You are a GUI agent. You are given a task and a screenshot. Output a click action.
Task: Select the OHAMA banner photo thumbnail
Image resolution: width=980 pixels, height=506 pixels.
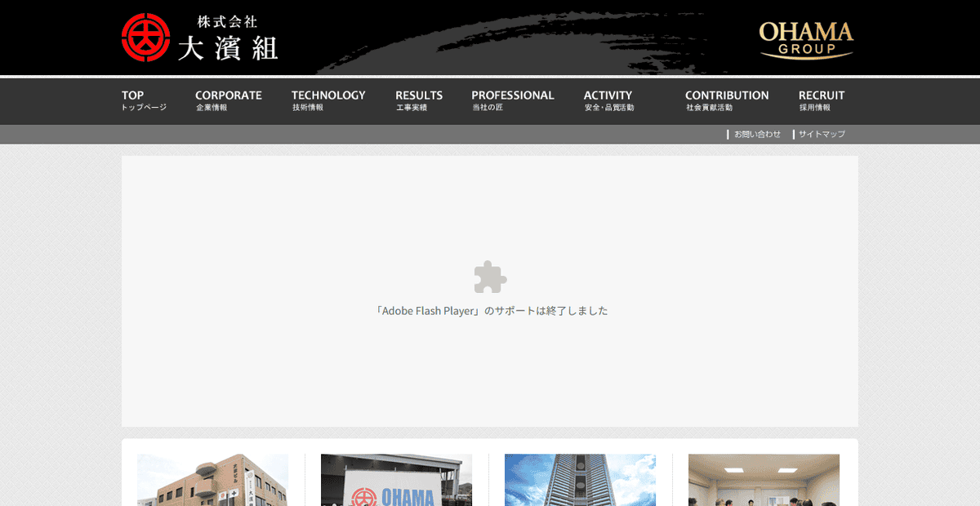coord(397,480)
